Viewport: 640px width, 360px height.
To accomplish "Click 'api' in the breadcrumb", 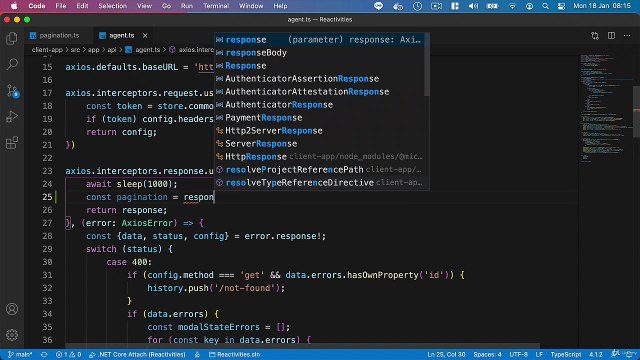I will click(111, 50).
